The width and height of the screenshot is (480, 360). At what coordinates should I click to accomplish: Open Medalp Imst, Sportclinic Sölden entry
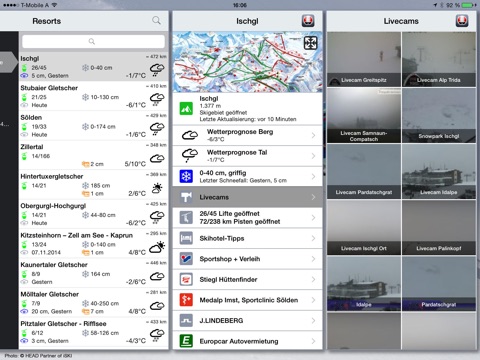247,300
